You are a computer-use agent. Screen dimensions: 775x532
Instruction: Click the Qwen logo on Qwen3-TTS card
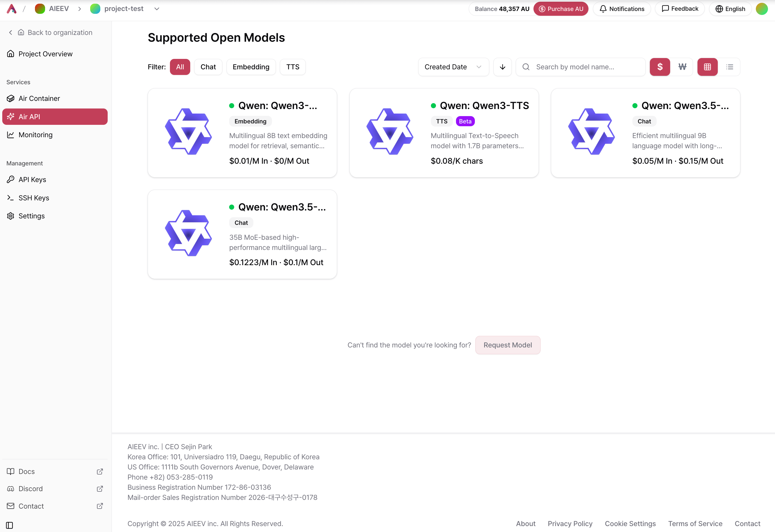point(390,131)
